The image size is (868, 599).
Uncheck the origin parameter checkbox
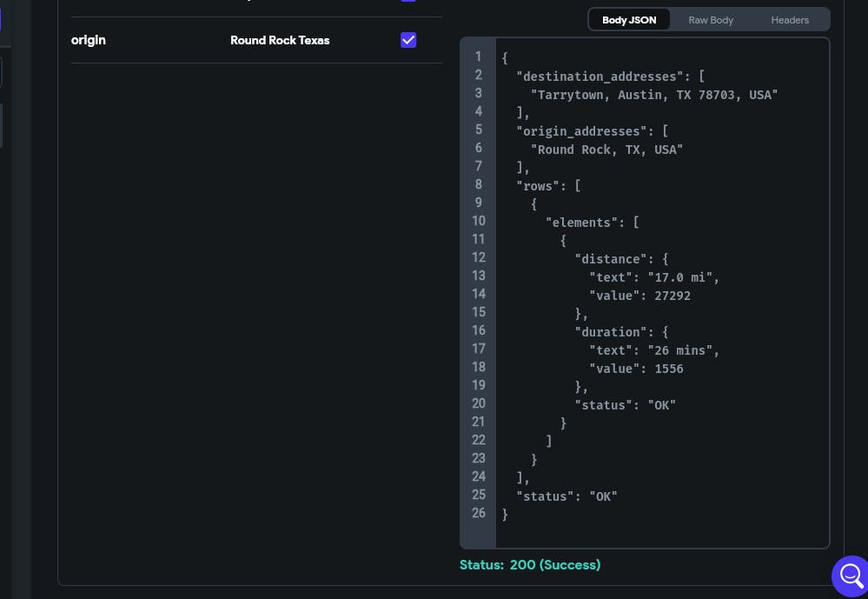point(408,40)
